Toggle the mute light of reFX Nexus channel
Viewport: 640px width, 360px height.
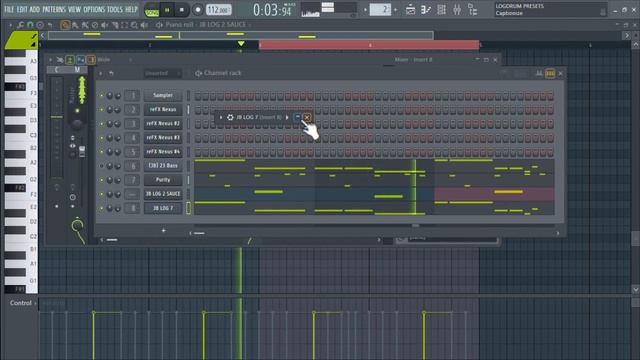tap(102, 110)
